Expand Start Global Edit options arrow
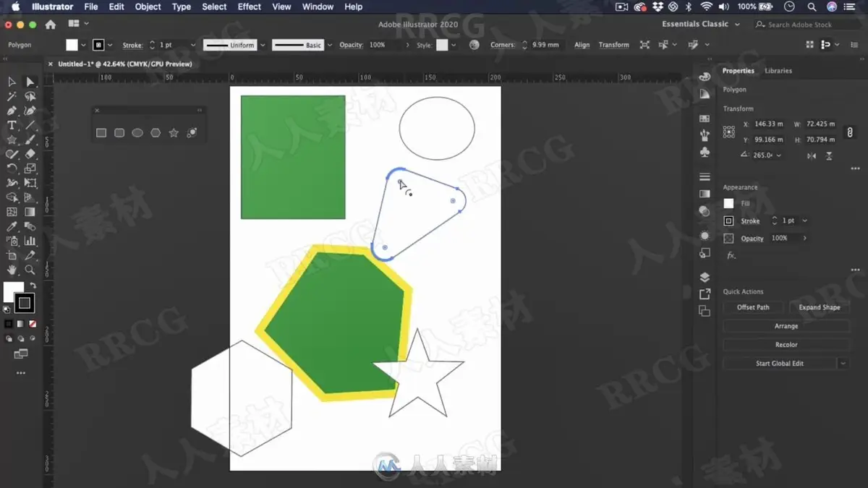This screenshot has height=488, width=868. pyautogui.click(x=843, y=364)
